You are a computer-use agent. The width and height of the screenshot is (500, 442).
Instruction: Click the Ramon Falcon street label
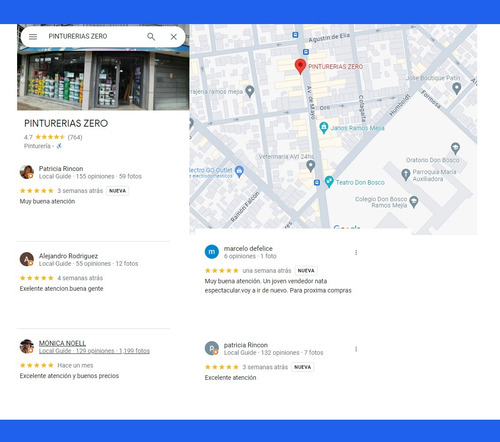245,207
